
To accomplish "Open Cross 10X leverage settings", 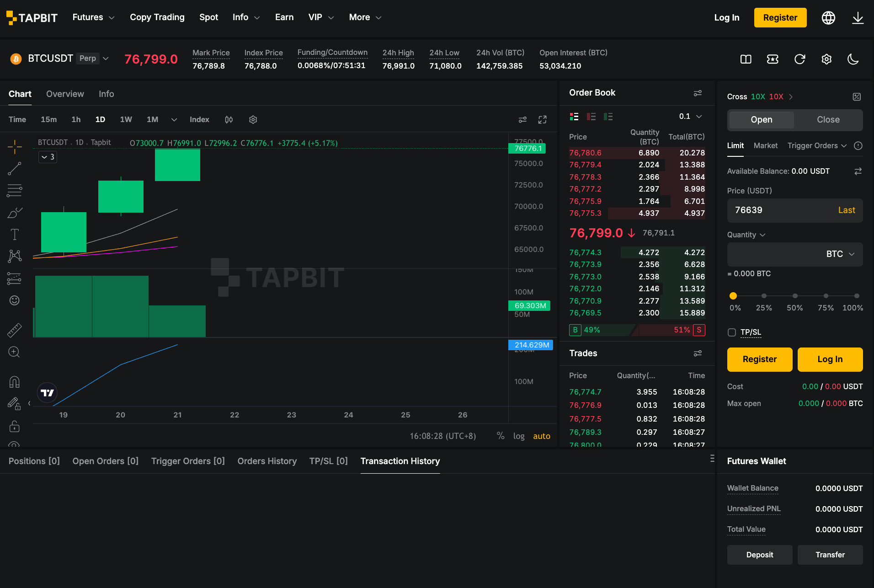I will [x=760, y=96].
